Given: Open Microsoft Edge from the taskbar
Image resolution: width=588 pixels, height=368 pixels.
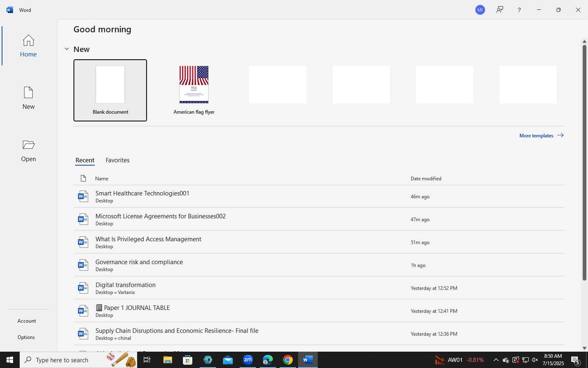Looking at the screenshot, I should (x=268, y=360).
